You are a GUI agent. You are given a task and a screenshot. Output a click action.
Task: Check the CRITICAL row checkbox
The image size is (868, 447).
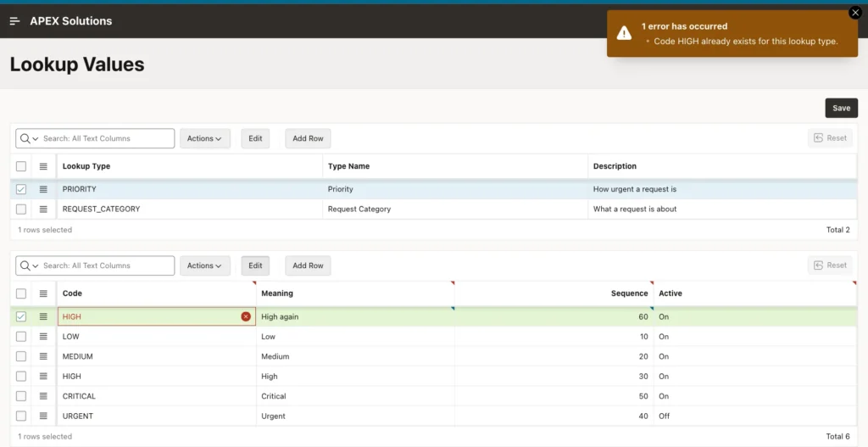(21, 397)
